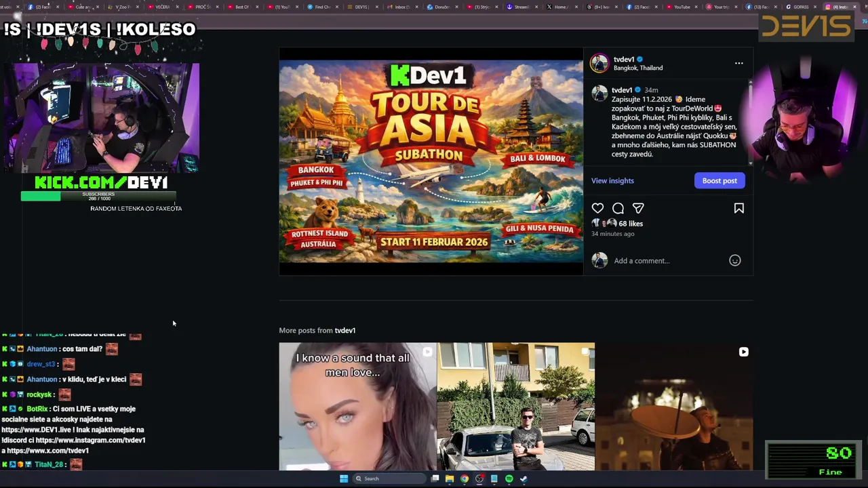Click the TitaN_28 username at chat bottom
Viewport: 868px width, 488px height.
[x=48, y=464]
